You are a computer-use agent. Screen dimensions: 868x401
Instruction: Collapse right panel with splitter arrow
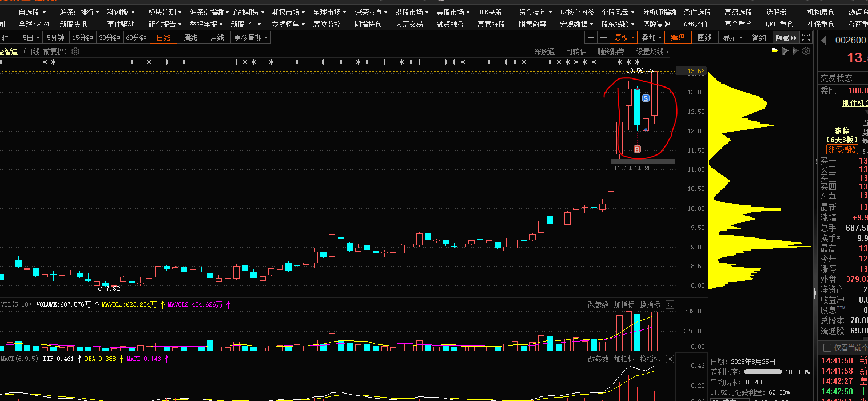point(814,292)
